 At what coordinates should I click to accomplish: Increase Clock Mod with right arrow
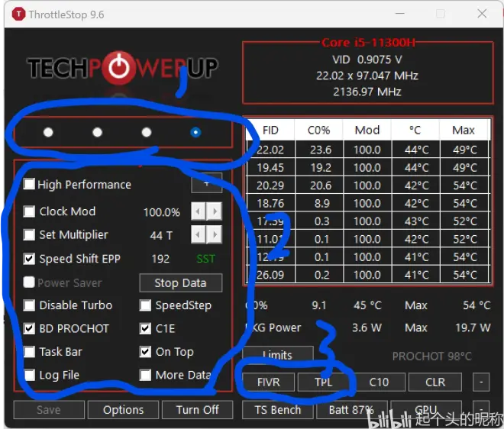(215, 211)
